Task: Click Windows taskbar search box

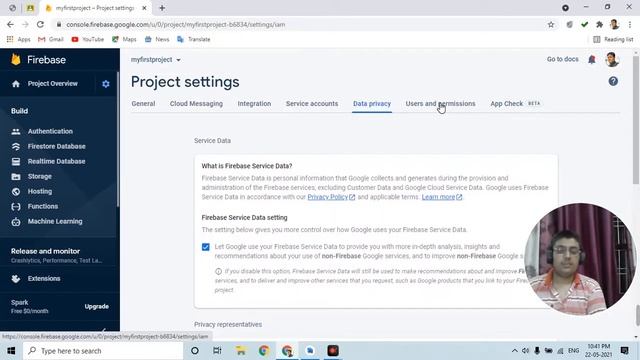Action: [103, 351]
